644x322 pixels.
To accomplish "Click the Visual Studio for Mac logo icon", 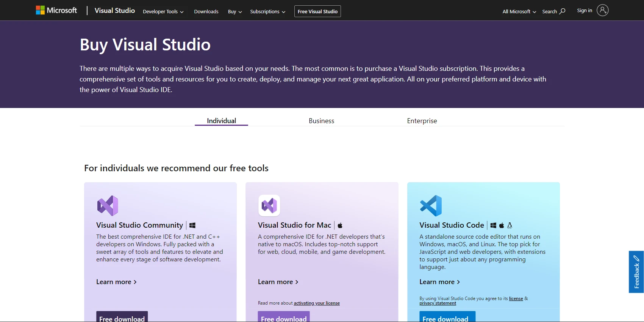I will [269, 205].
